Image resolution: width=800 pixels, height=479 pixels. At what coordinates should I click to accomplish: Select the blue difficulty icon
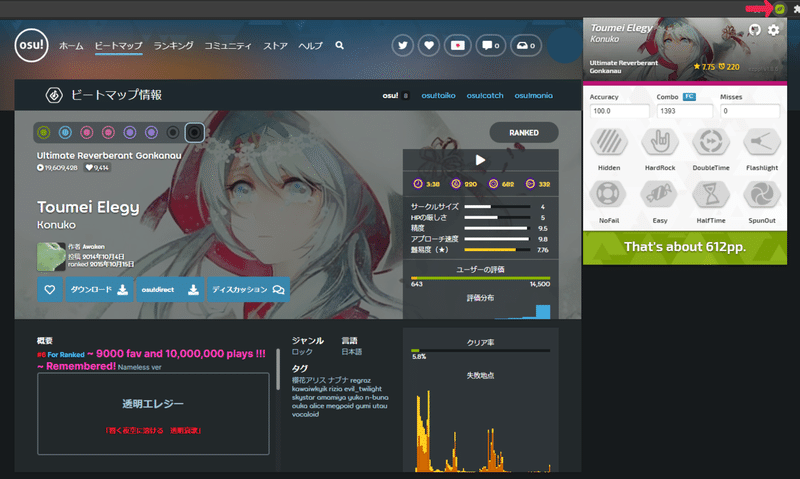[65, 133]
